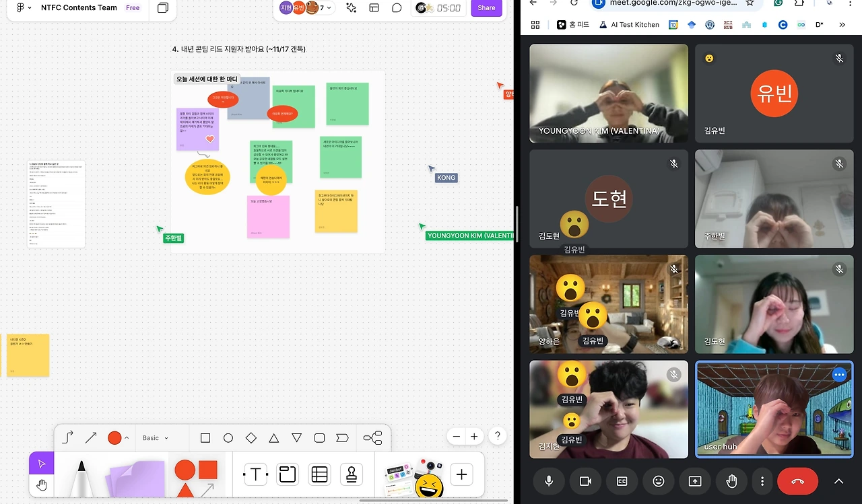The height and width of the screenshot is (504, 862).
Task: Switch to the Hand pan tool
Action: point(42,486)
